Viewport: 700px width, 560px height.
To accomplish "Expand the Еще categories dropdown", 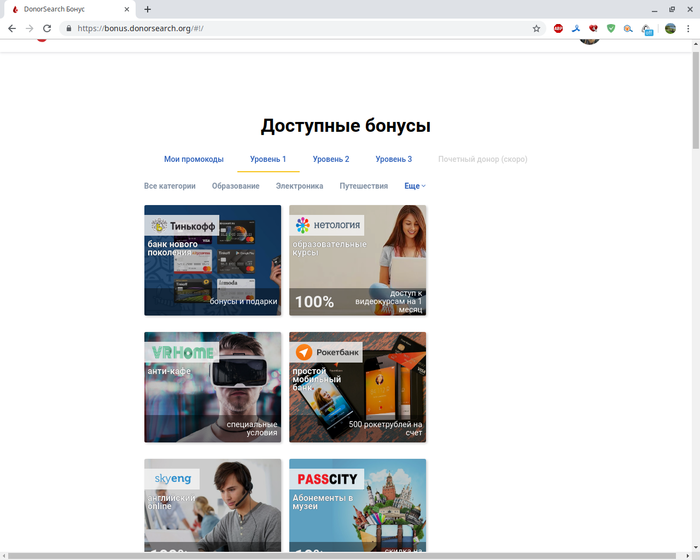I will click(415, 186).
